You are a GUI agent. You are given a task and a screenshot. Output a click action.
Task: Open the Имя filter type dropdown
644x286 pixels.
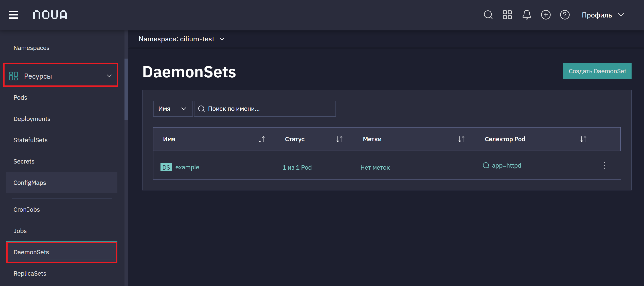tap(173, 109)
